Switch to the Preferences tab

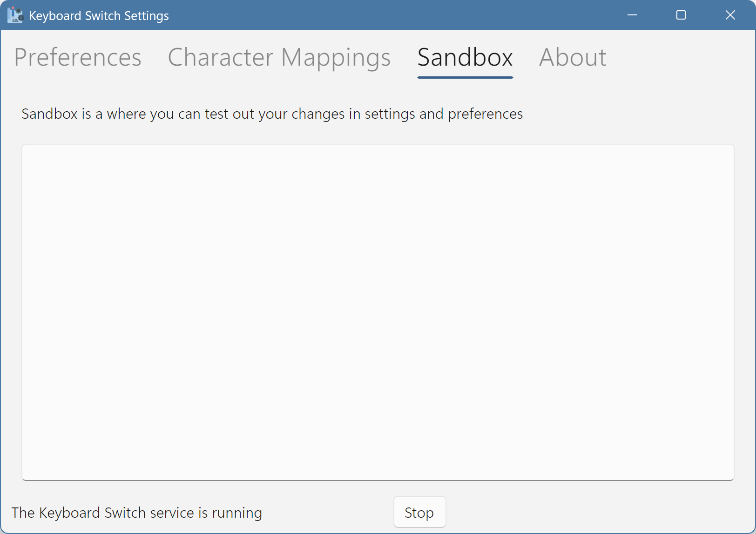click(78, 58)
